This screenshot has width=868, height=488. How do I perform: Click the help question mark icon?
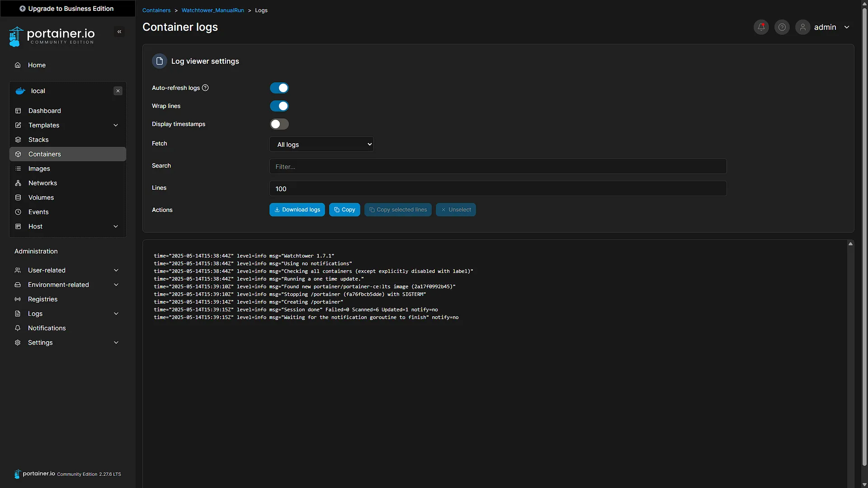click(x=782, y=27)
